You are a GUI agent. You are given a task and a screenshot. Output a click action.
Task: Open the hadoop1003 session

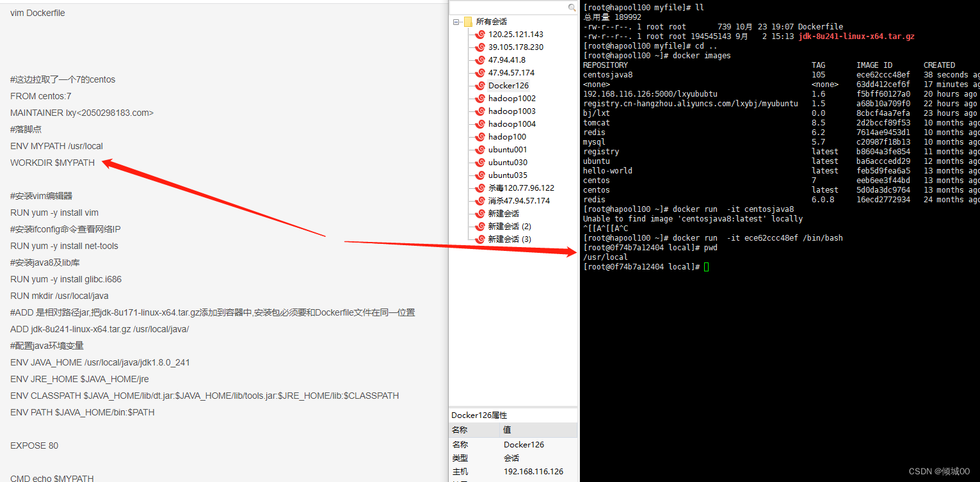[x=512, y=111]
